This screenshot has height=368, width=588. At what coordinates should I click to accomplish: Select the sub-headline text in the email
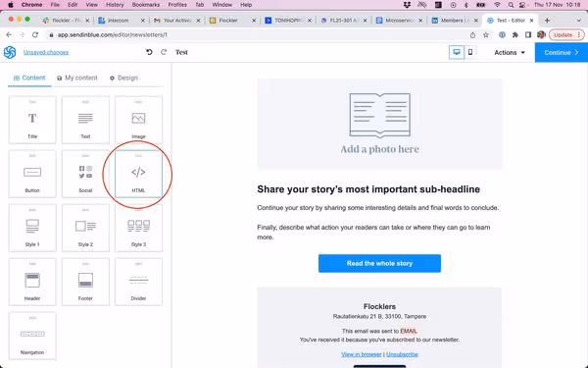tap(368, 189)
